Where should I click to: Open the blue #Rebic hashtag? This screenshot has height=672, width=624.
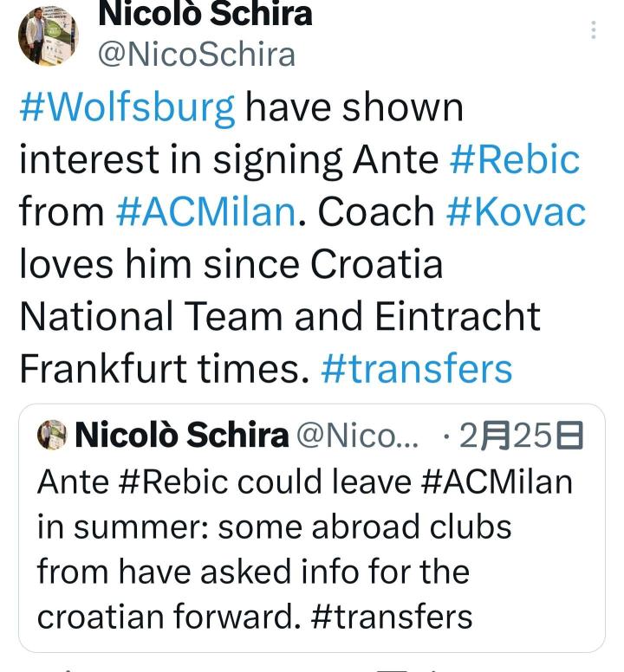point(515,159)
